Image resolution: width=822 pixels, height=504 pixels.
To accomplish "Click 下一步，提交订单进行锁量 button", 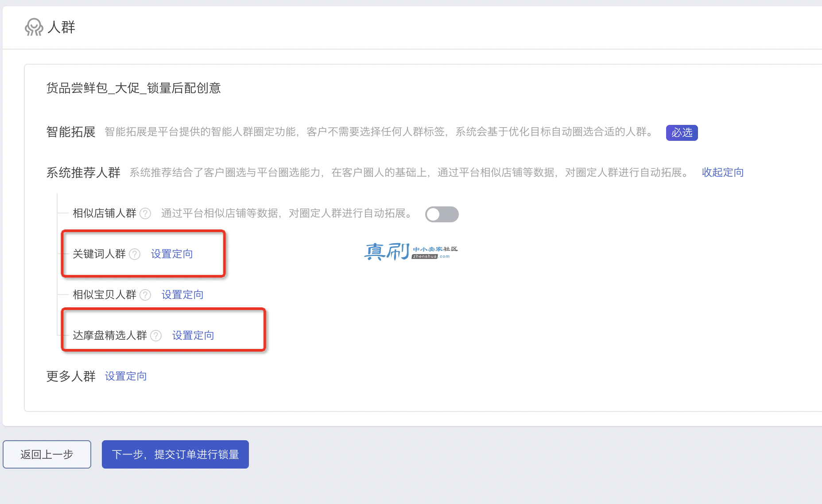I will (x=175, y=454).
